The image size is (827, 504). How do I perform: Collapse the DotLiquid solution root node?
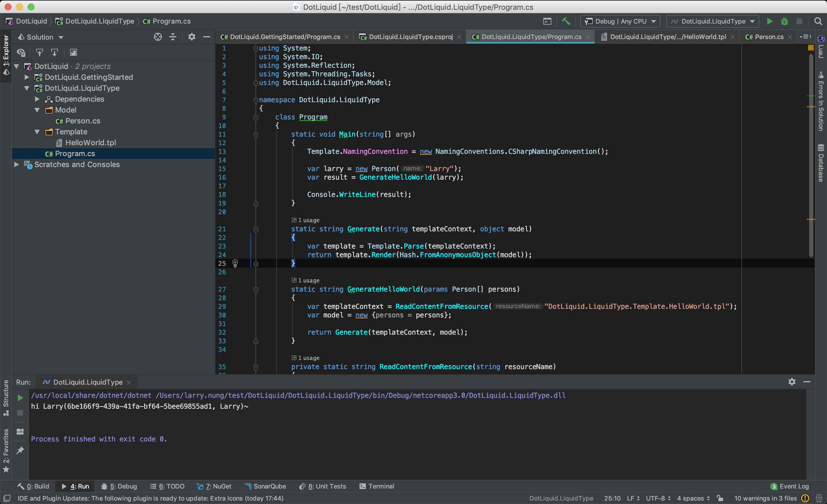coord(16,66)
